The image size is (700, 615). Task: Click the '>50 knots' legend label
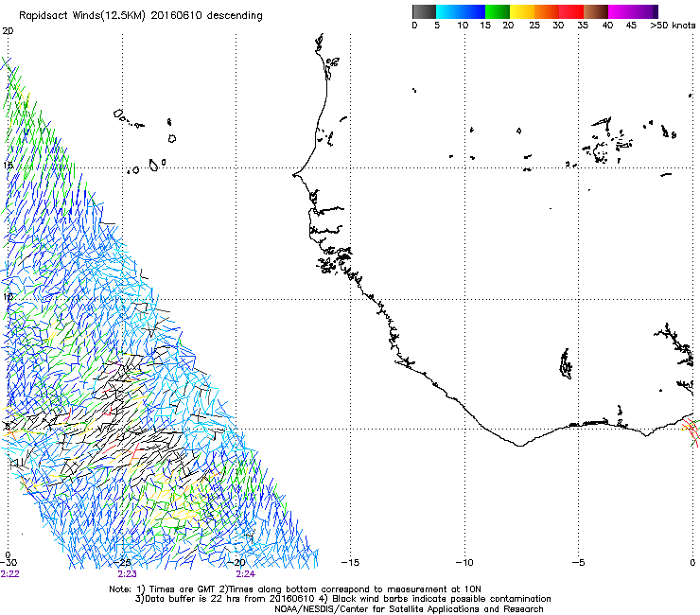click(x=673, y=26)
